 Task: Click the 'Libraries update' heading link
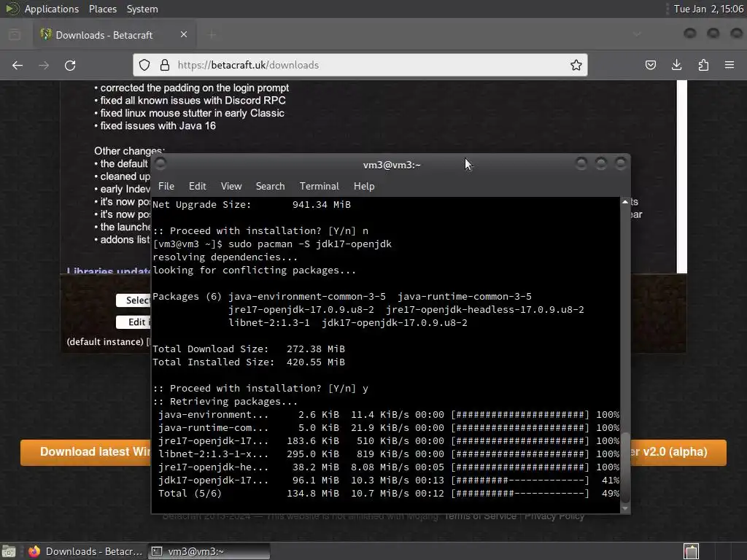109,271
